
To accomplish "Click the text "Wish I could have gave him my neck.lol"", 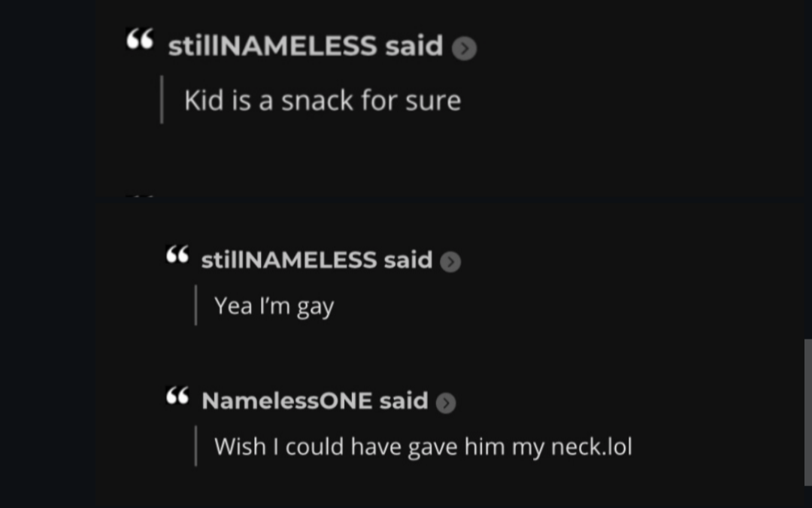I will coord(423,446).
